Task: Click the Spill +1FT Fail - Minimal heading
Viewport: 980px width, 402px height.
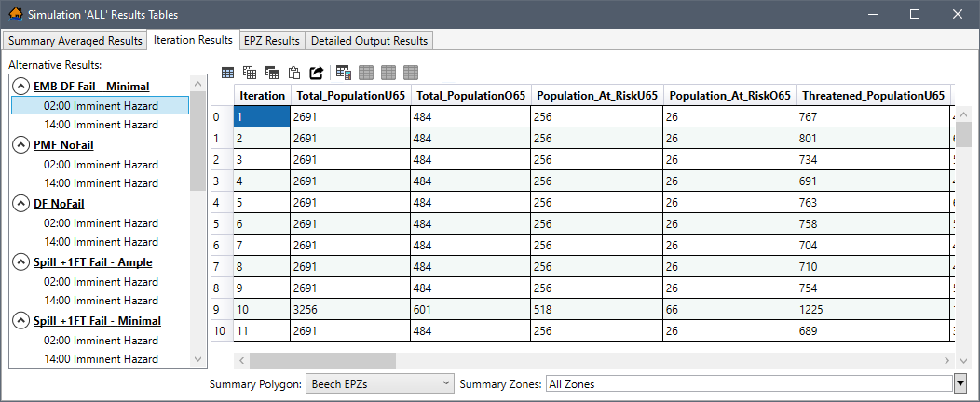Action: 97,321
